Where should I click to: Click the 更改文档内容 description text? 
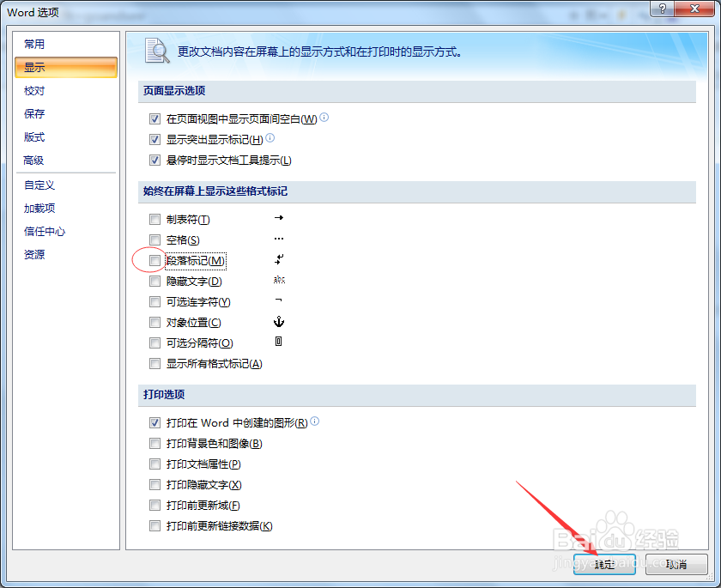pyautogui.click(x=319, y=52)
